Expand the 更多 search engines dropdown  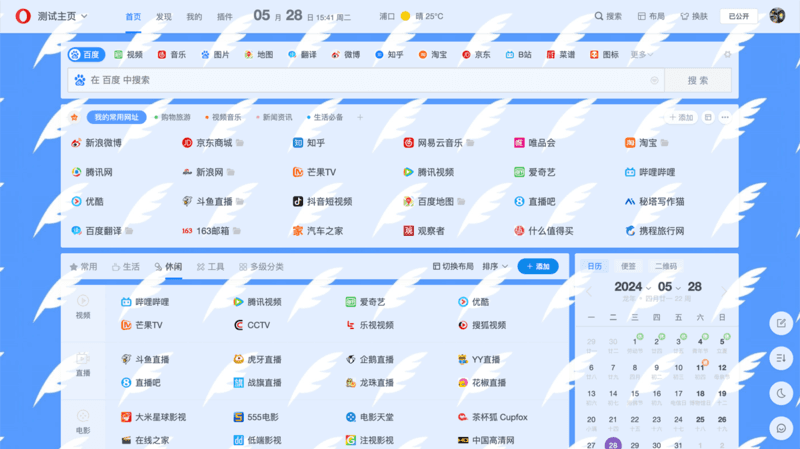pos(642,55)
